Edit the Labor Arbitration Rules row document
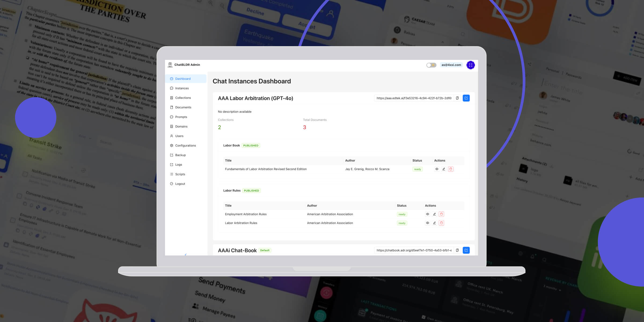Viewport: 644px width, 322px height. point(434,223)
